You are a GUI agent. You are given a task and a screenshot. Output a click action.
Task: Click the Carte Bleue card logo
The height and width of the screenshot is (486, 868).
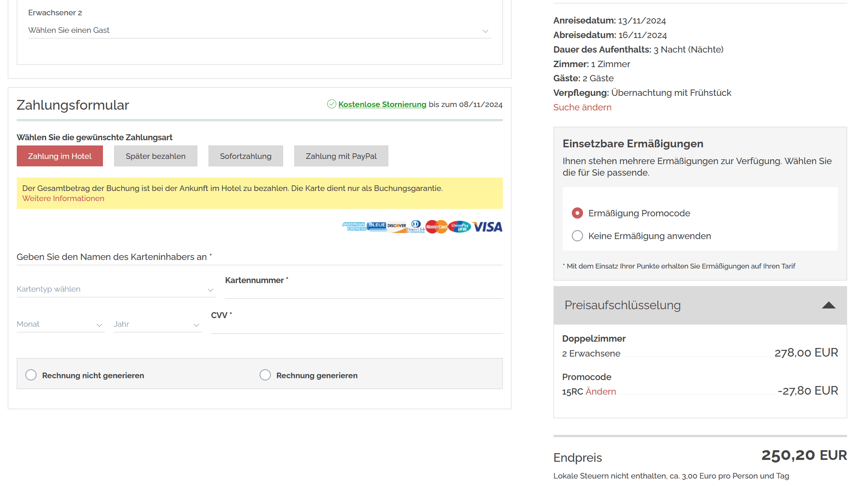[x=376, y=226]
